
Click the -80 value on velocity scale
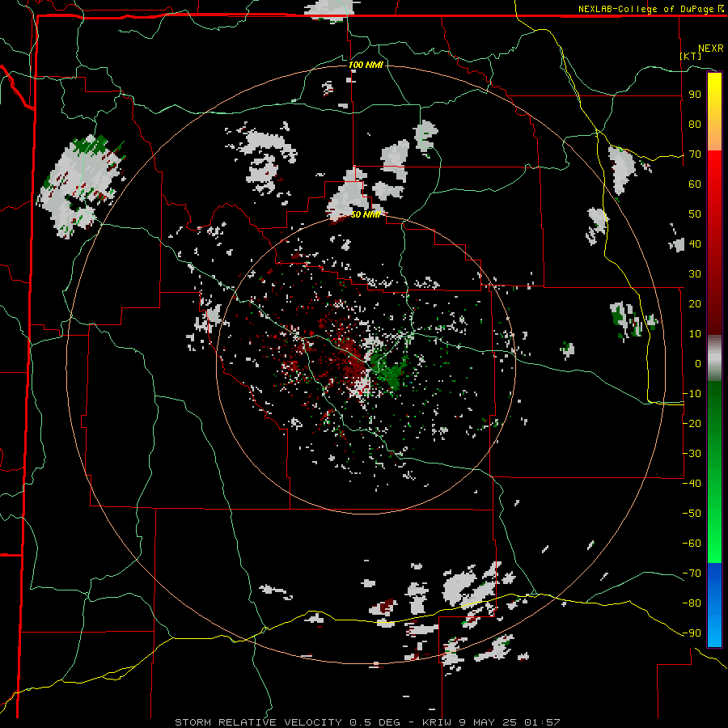tap(692, 603)
